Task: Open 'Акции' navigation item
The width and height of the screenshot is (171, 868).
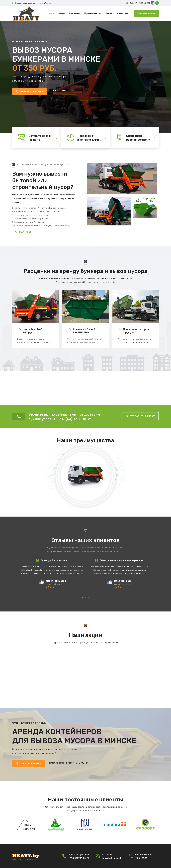Action: coord(109,14)
